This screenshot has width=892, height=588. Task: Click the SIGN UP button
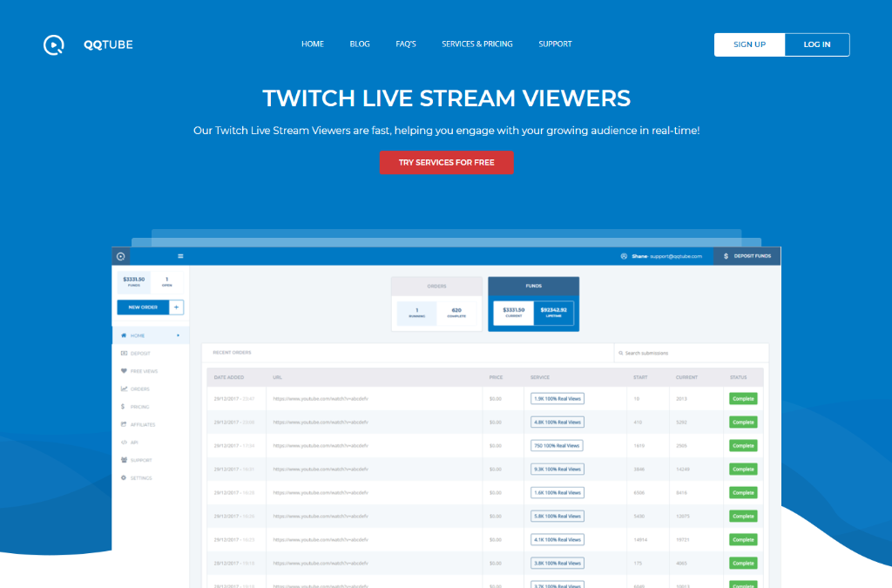[749, 45]
